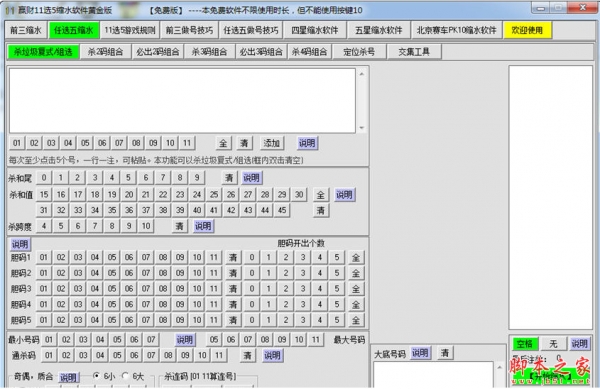This screenshot has height=389, width=600.
Task: Toggle 杀和尾 digit 0
Action: (x=44, y=178)
